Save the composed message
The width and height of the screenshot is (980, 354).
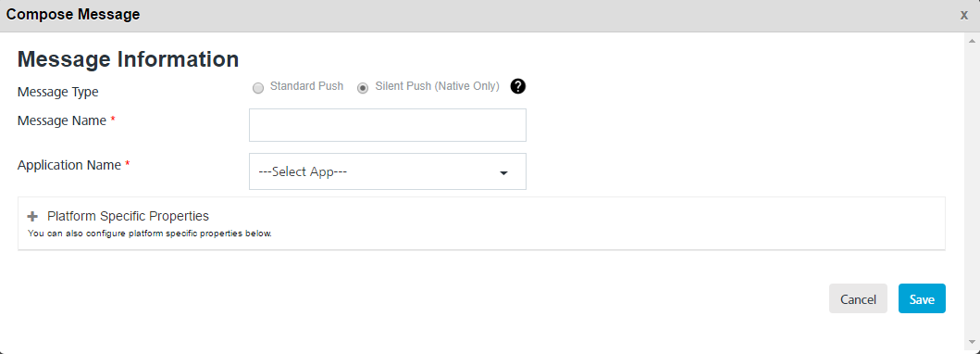pos(922,298)
